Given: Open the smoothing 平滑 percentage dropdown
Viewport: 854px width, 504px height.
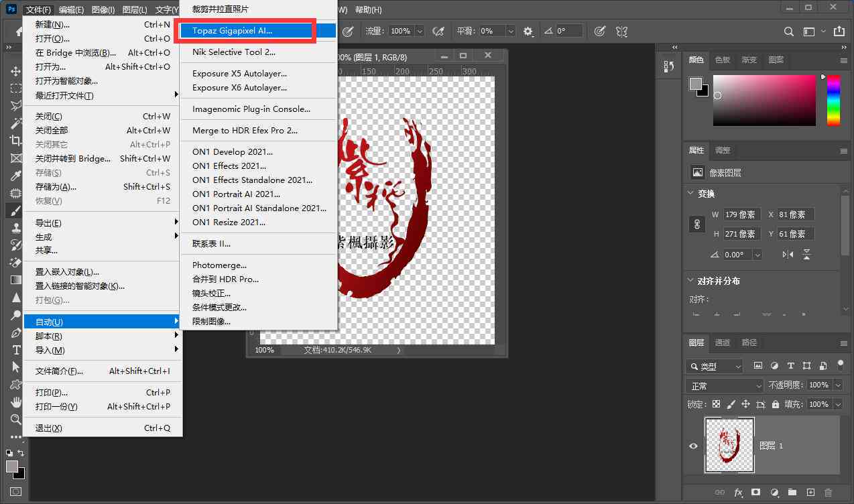Looking at the screenshot, I should pos(511,31).
